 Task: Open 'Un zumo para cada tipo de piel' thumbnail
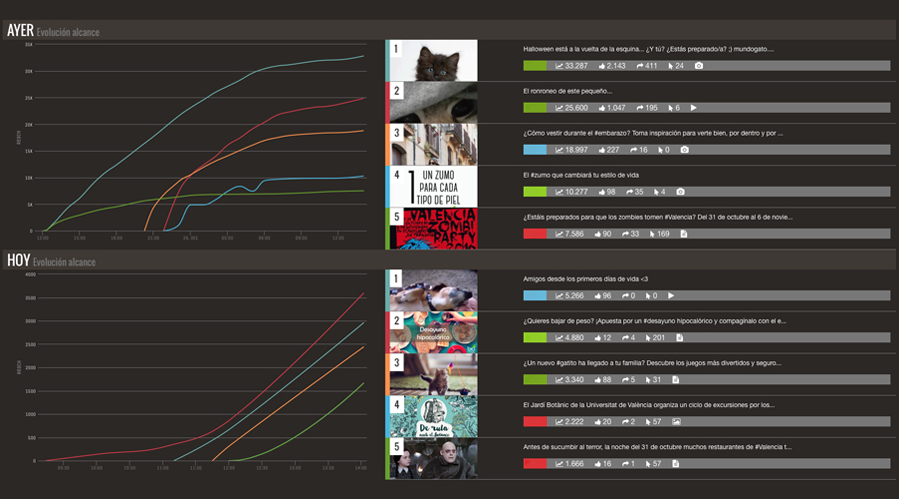point(434,187)
